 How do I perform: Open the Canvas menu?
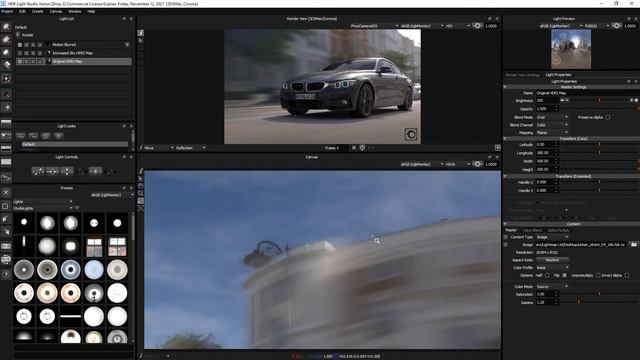point(56,11)
